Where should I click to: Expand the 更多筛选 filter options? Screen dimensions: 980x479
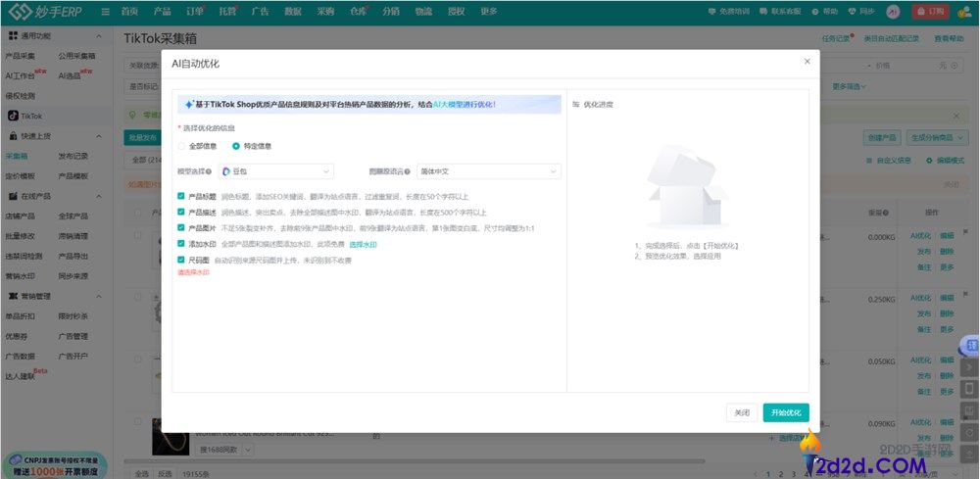click(x=850, y=86)
